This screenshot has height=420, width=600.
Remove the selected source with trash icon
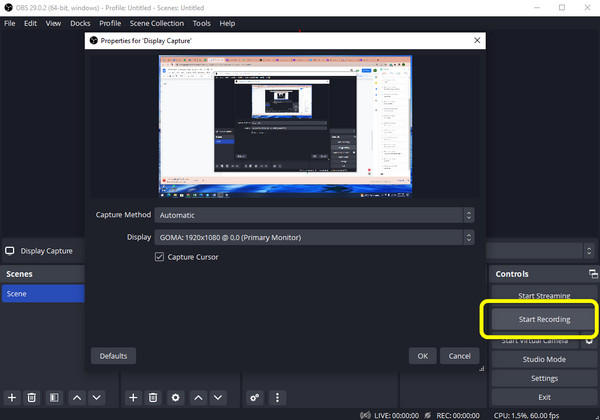click(153, 398)
